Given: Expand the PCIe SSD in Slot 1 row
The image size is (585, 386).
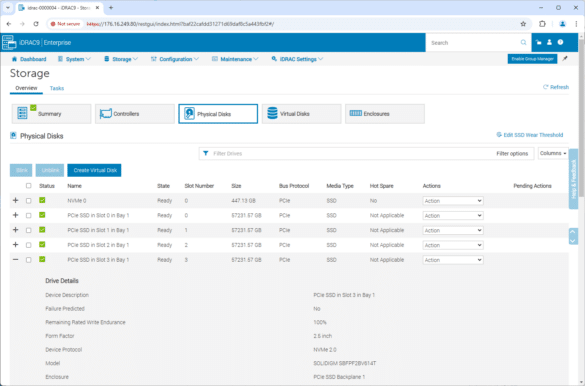Looking at the screenshot, I should (15, 230).
